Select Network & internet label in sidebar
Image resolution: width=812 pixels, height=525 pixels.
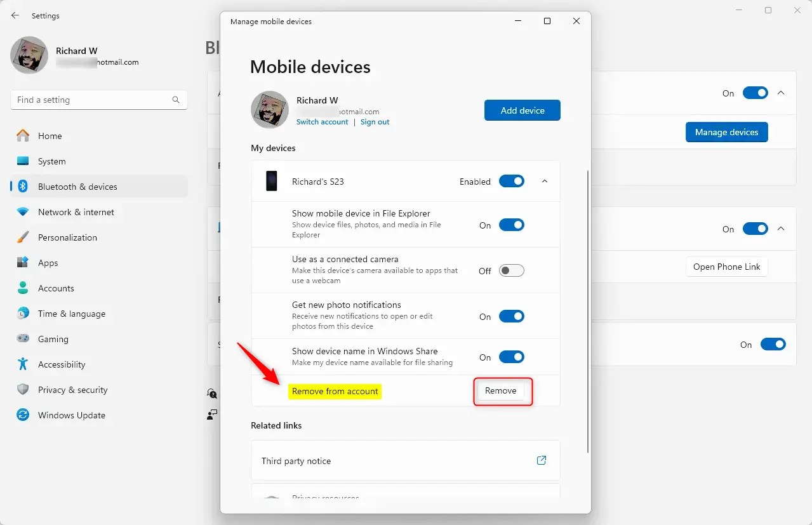tap(76, 212)
